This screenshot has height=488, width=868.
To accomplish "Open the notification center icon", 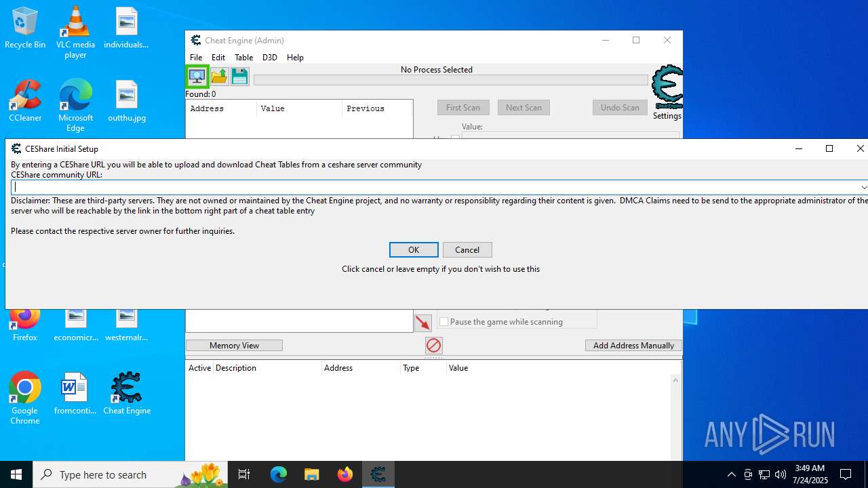I will point(846,474).
